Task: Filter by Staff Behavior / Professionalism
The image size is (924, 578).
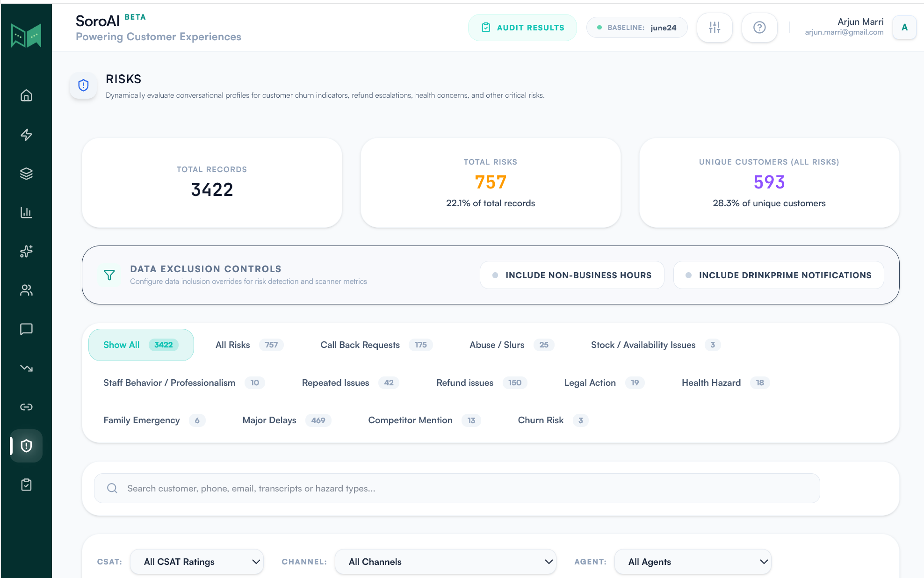Action: (184, 383)
